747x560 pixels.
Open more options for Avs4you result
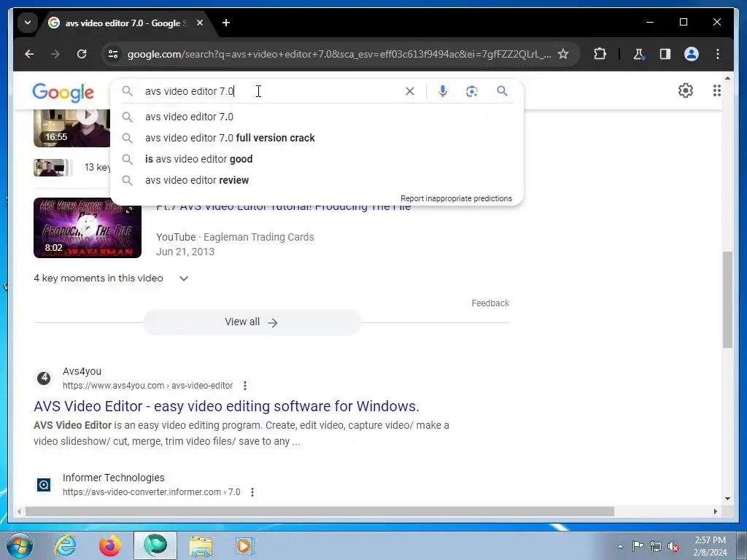(245, 385)
